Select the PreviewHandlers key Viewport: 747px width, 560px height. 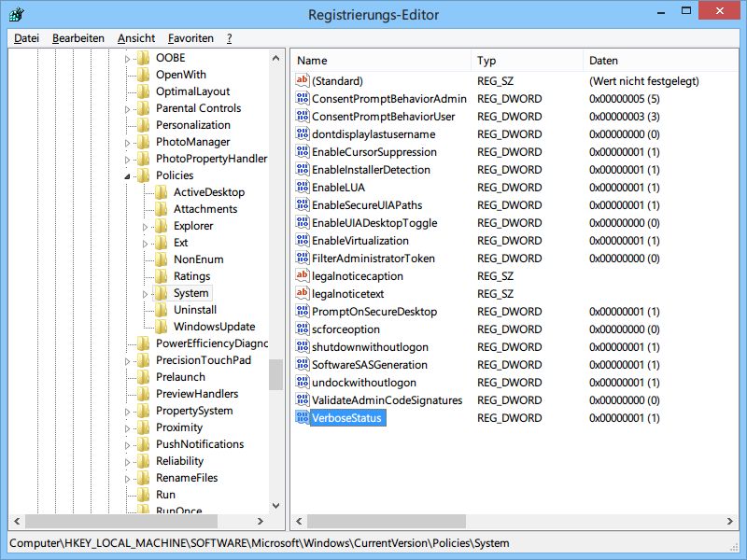click(197, 393)
